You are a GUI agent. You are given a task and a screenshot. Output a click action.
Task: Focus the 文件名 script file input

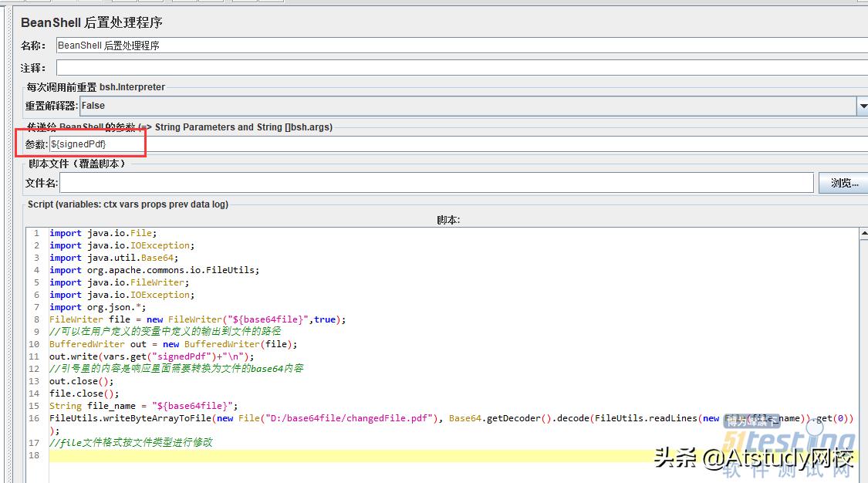pos(436,183)
